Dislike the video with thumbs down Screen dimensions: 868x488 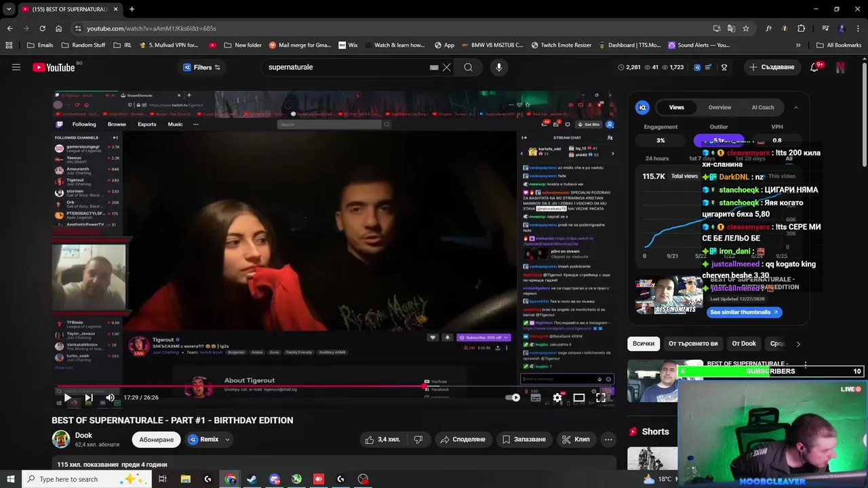point(418,439)
